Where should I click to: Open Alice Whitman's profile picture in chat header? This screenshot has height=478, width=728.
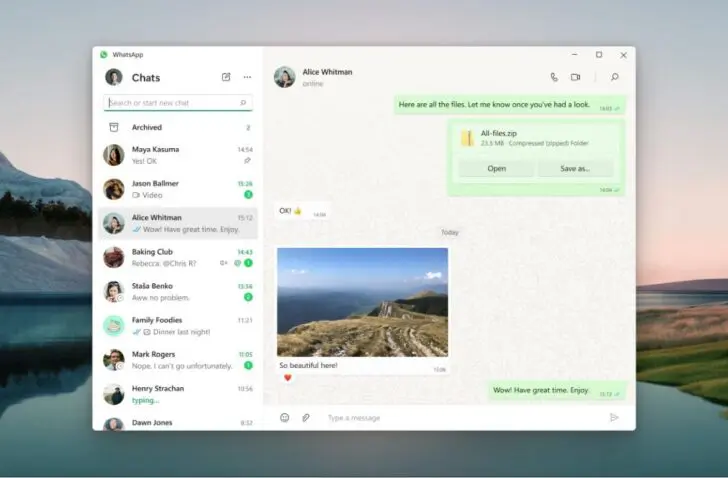pos(285,77)
